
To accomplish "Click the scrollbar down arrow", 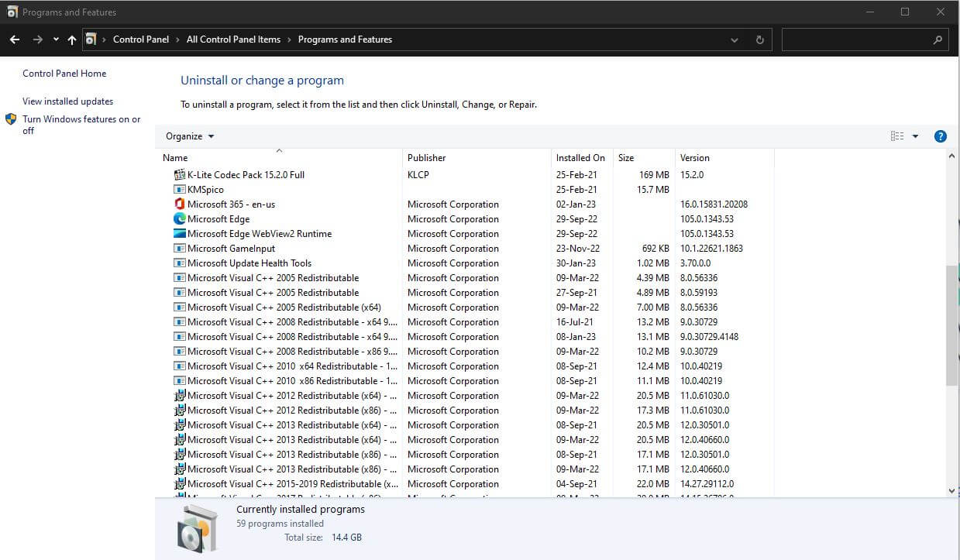I will tap(952, 490).
